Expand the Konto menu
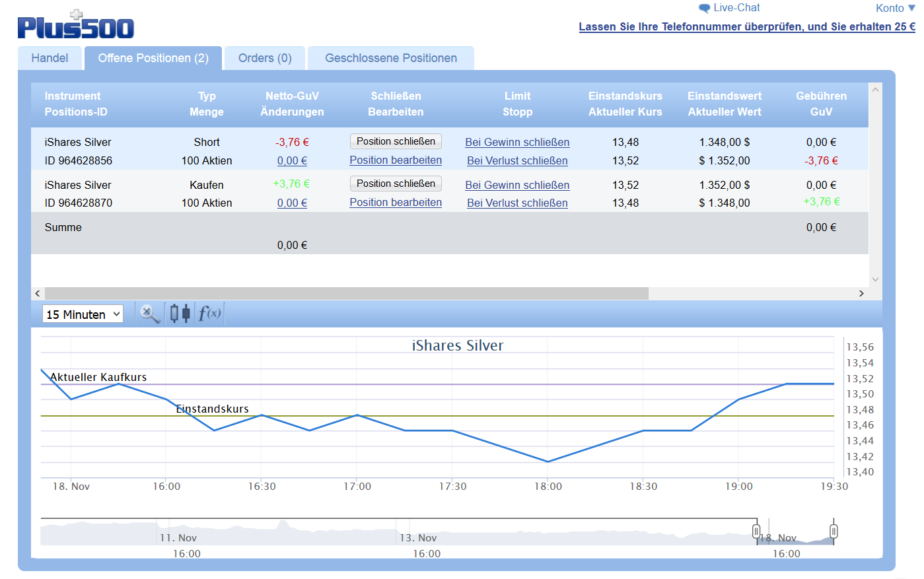 tap(895, 8)
